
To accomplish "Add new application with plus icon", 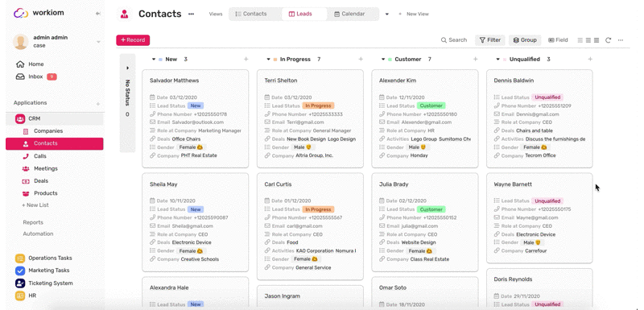I will 97,104.
